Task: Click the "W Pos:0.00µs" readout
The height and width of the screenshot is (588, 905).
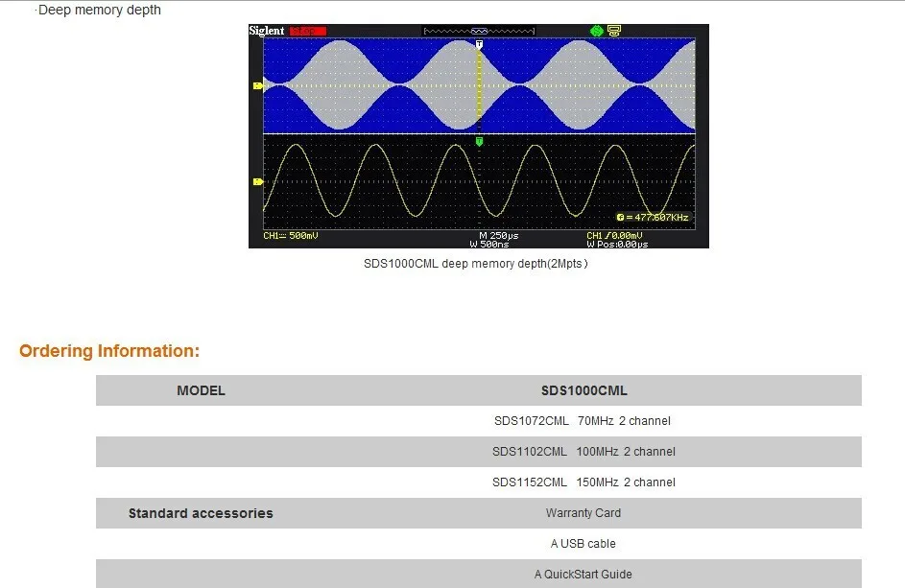Action: click(617, 244)
